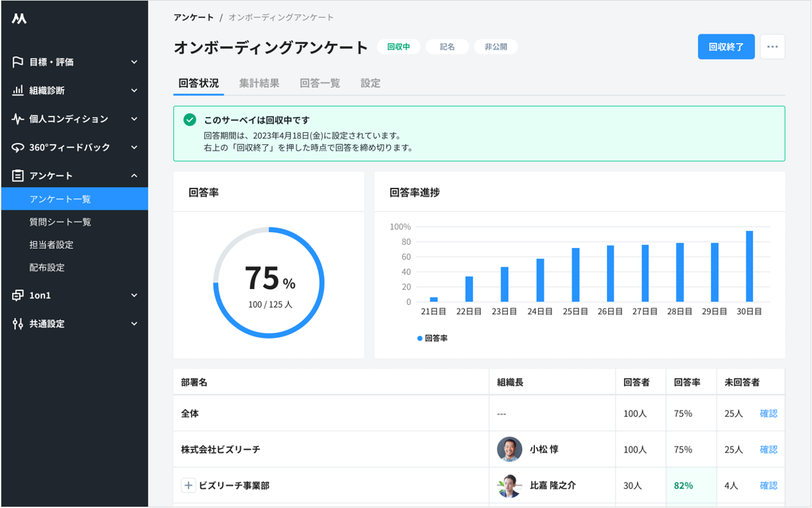The image size is (812, 508).
Task: Expand the ビズリーチ事業部 row with the plus icon
Action: click(188, 485)
